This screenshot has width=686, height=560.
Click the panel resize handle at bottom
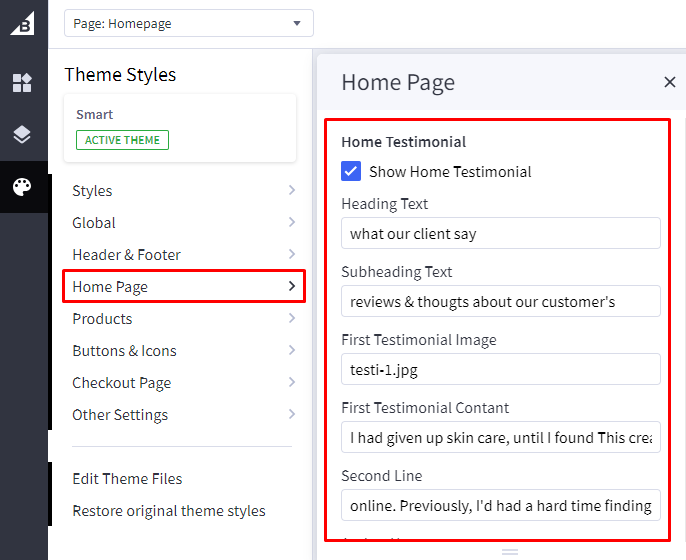pyautogui.click(x=509, y=551)
